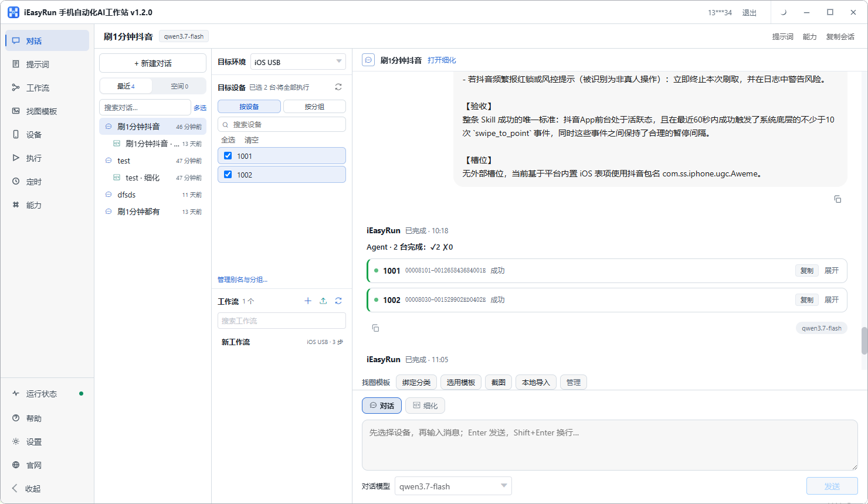Click the 发送 send button
The height and width of the screenshot is (504, 868).
click(x=832, y=486)
